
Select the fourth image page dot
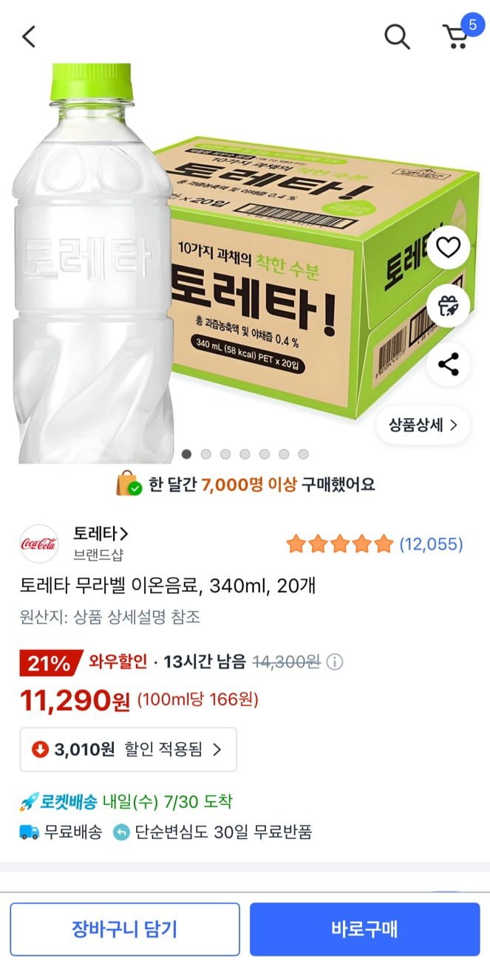[245, 454]
